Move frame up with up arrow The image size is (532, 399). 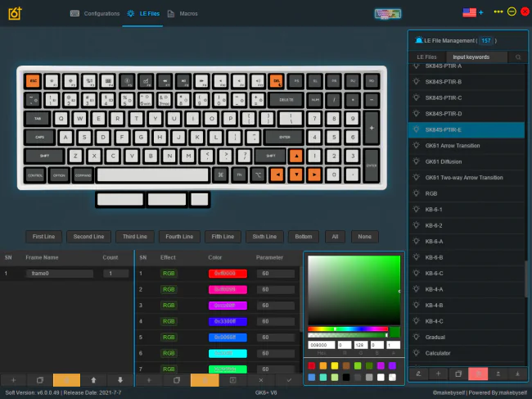[93, 380]
